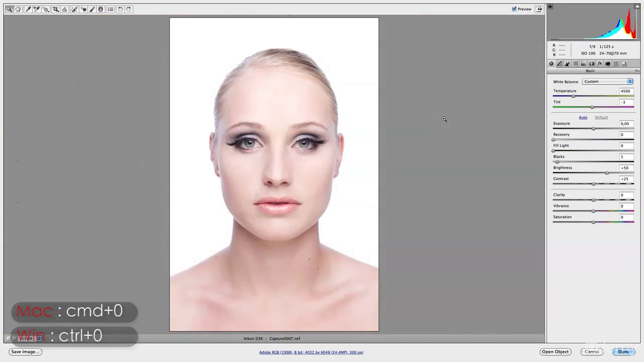This screenshot has height=362, width=644.
Task: Switch to the Detail panel tab
Action: 568,63
